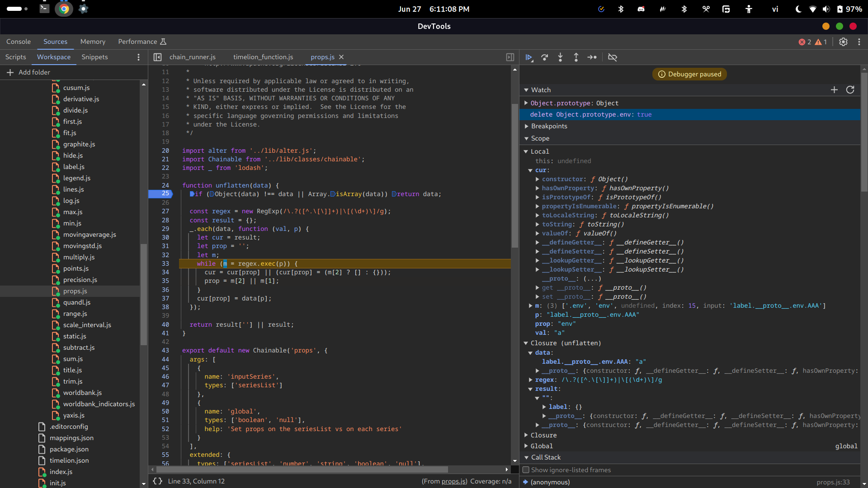Click the Step button in debugger toolbar
Screen dimensions: 868x488
click(x=592, y=57)
